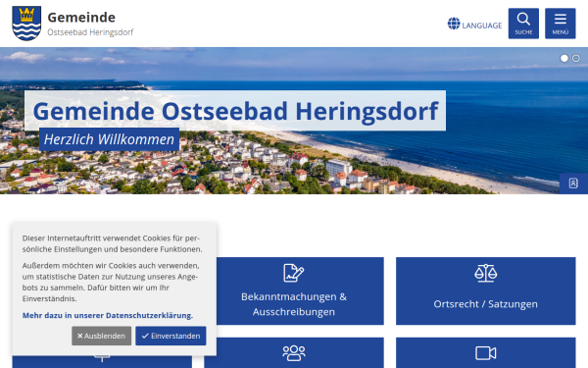Click the Heringsdorf coat of arms logo
This screenshot has height=368, width=588.
[26, 24]
